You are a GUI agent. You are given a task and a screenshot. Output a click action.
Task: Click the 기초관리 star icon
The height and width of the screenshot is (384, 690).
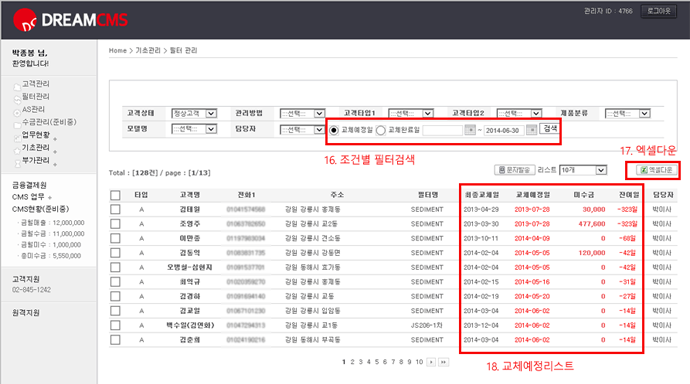tap(17, 151)
